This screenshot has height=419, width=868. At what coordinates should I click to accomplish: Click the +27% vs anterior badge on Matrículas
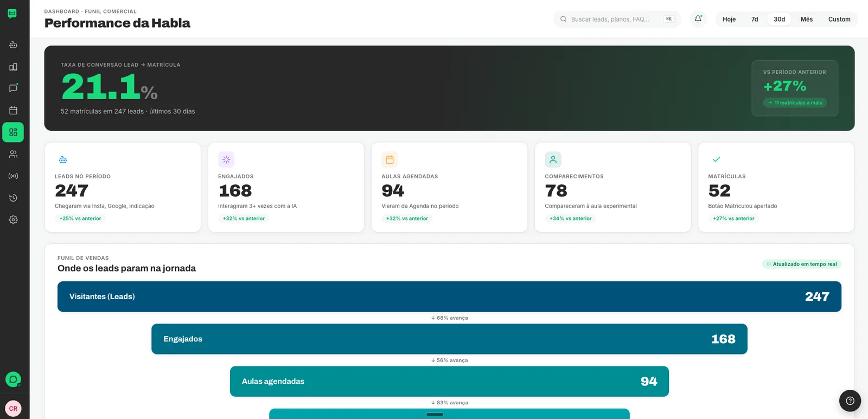click(733, 218)
